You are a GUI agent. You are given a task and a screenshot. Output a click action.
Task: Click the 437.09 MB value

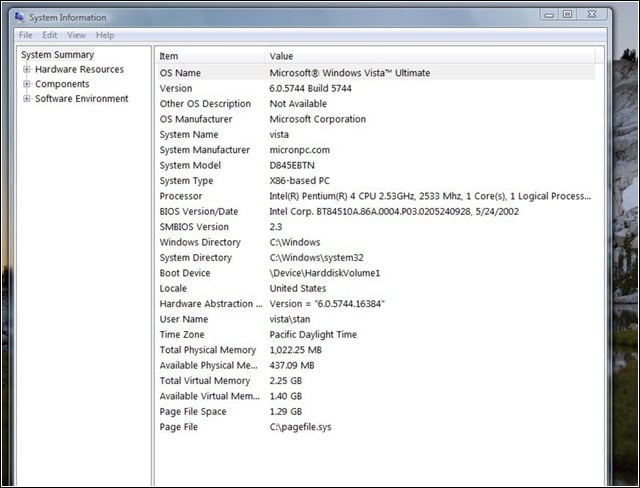(292, 366)
